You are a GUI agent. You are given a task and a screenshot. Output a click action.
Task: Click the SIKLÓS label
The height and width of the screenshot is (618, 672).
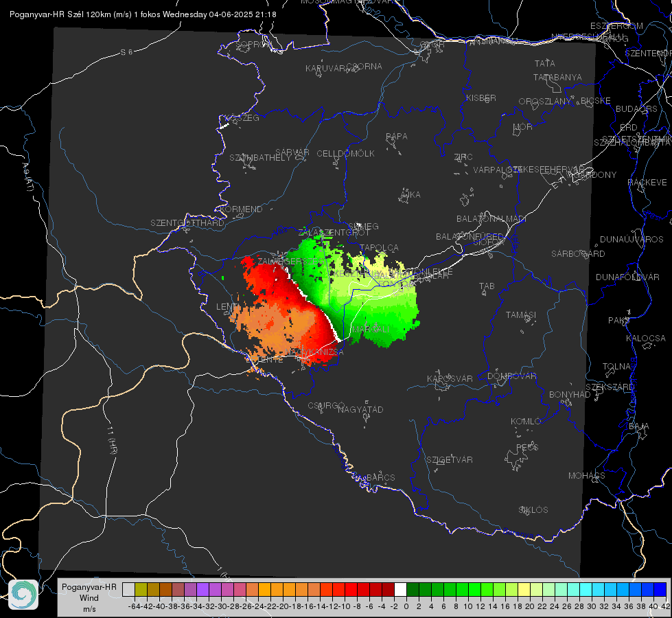coord(533,510)
